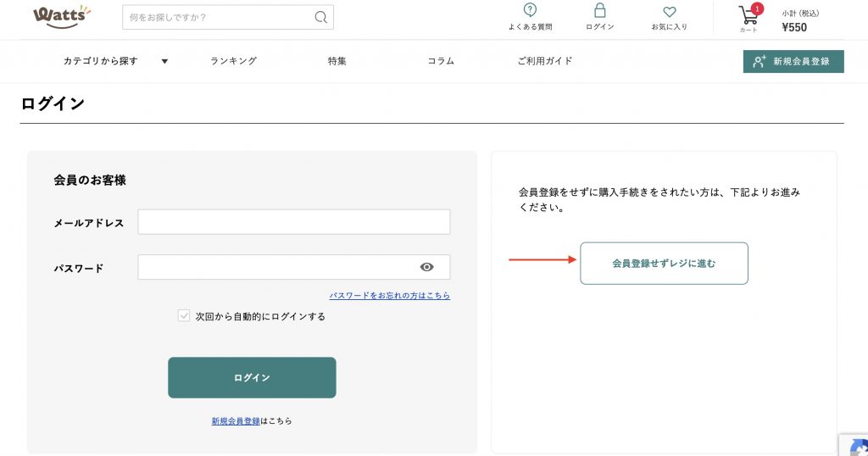Select コラム in navigation bar
Image resolution: width=868 pixels, height=456 pixels.
coord(441,61)
